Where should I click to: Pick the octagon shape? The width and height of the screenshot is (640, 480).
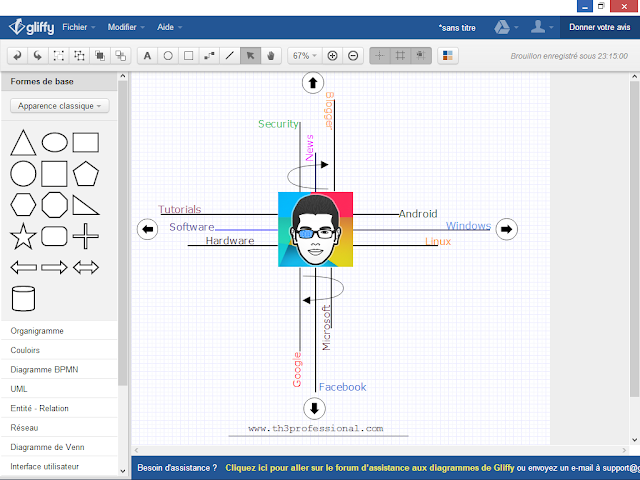(55, 204)
